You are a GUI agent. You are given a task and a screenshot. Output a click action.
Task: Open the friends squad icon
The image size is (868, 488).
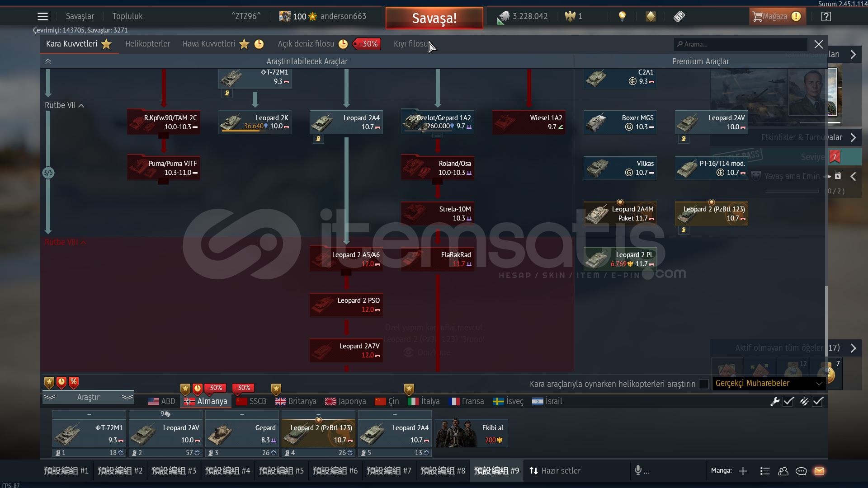[x=783, y=471]
